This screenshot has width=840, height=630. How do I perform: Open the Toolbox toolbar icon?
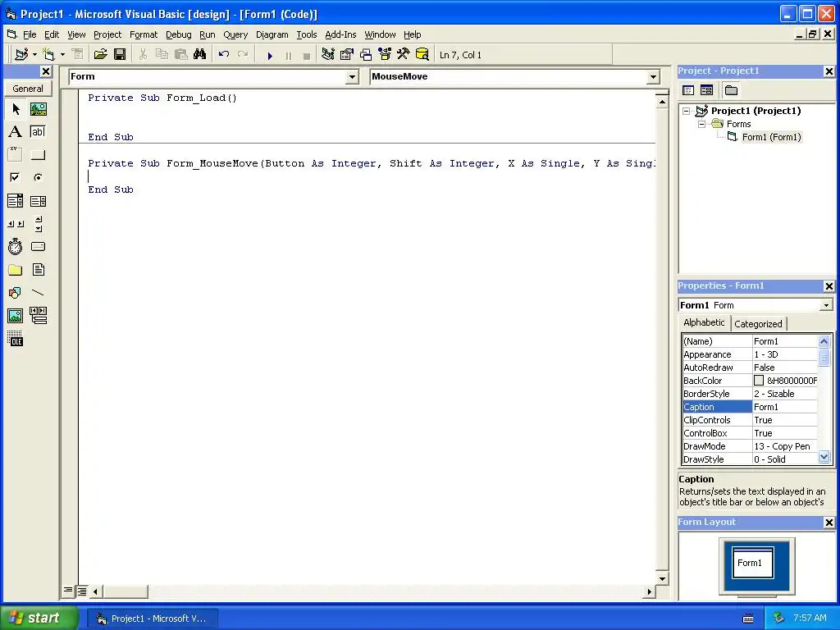[x=404, y=55]
